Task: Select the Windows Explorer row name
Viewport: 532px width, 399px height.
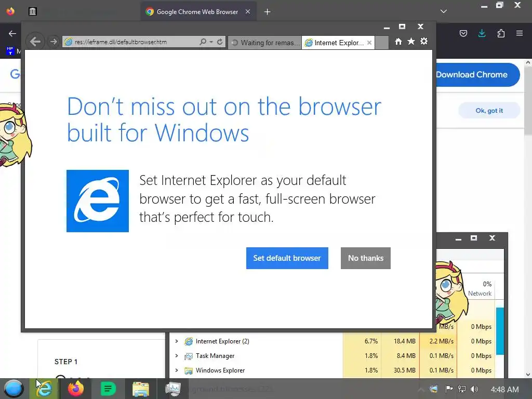Action: coord(220,370)
